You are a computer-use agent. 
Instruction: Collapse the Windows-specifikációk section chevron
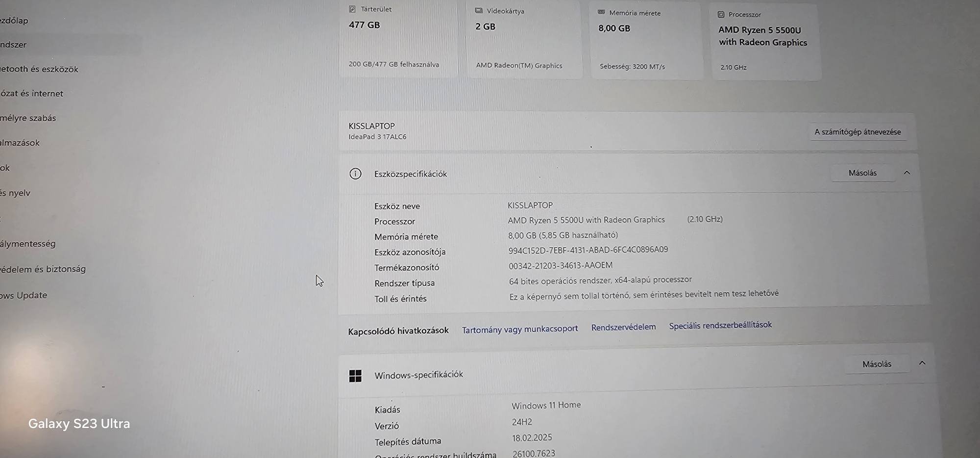pos(922,363)
